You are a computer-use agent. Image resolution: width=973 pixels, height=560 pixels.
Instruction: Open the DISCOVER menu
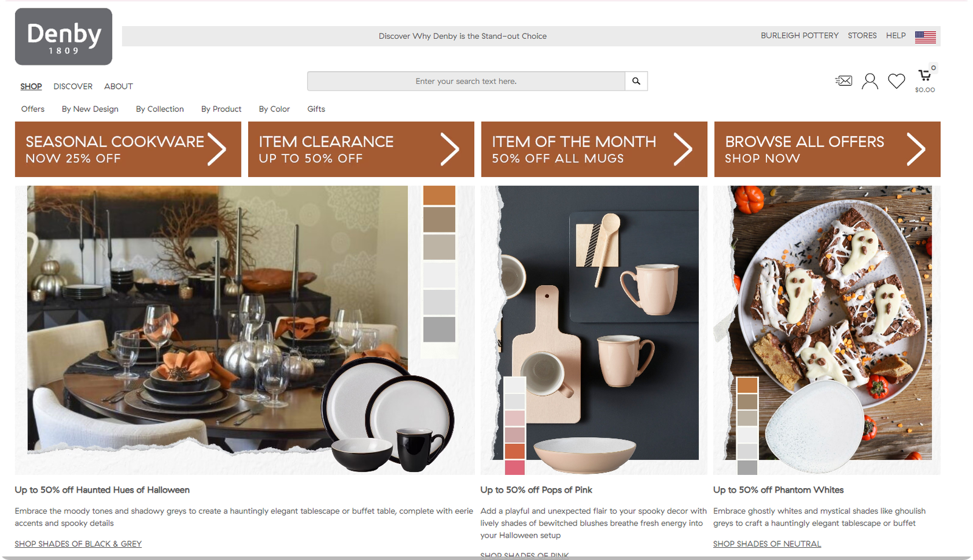[73, 86]
